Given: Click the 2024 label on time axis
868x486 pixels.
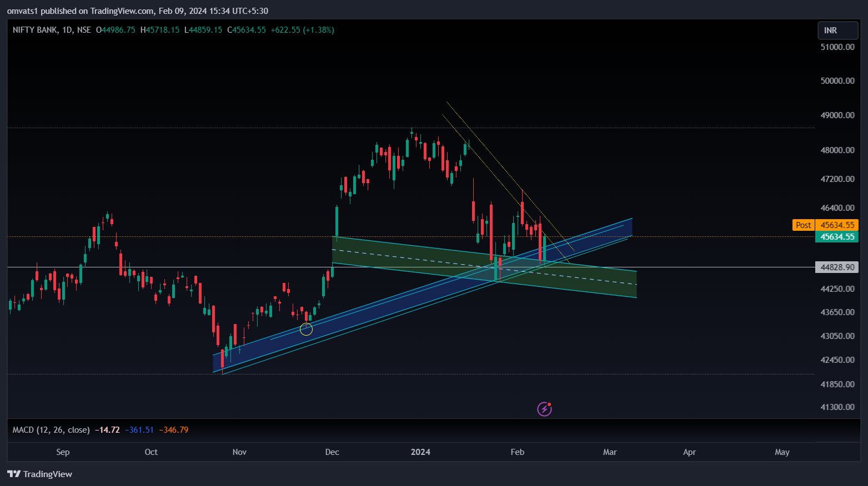Looking at the screenshot, I should [x=420, y=452].
